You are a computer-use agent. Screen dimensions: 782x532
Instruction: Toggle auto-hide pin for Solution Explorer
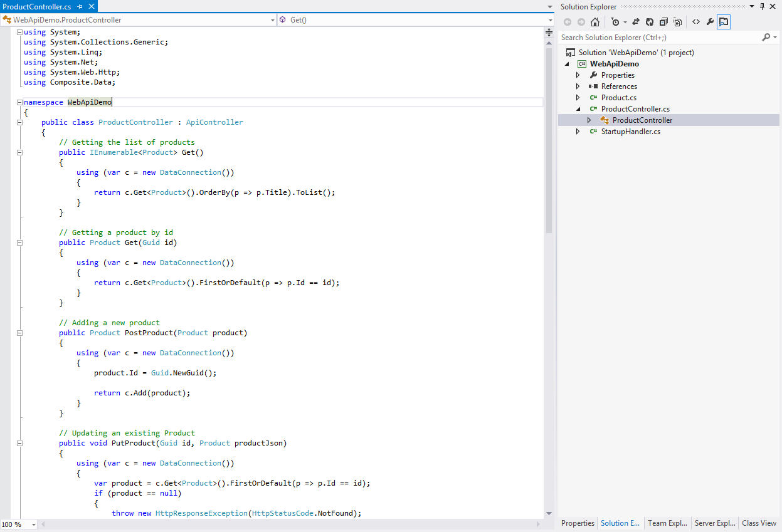click(763, 6)
